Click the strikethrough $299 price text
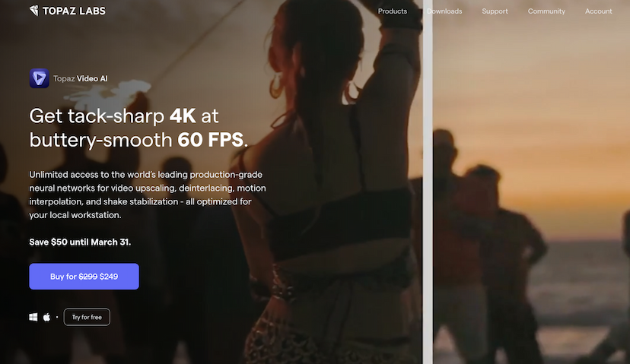This screenshot has width=630, height=364. point(88,277)
